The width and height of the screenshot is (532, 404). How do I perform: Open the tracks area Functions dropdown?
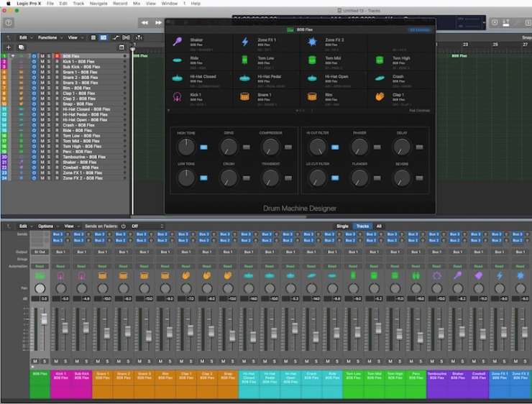point(50,37)
